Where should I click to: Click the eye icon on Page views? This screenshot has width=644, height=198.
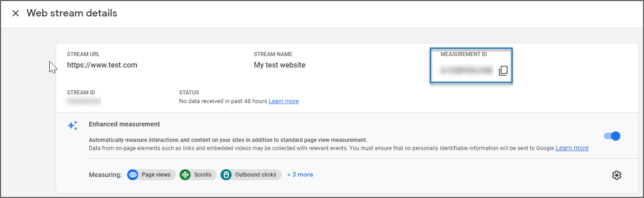tap(133, 175)
